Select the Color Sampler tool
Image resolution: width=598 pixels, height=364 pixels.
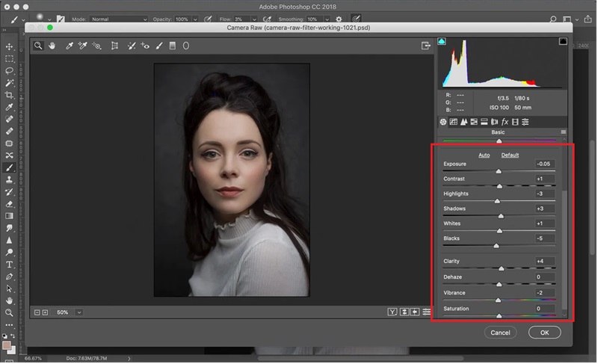[x=82, y=46]
